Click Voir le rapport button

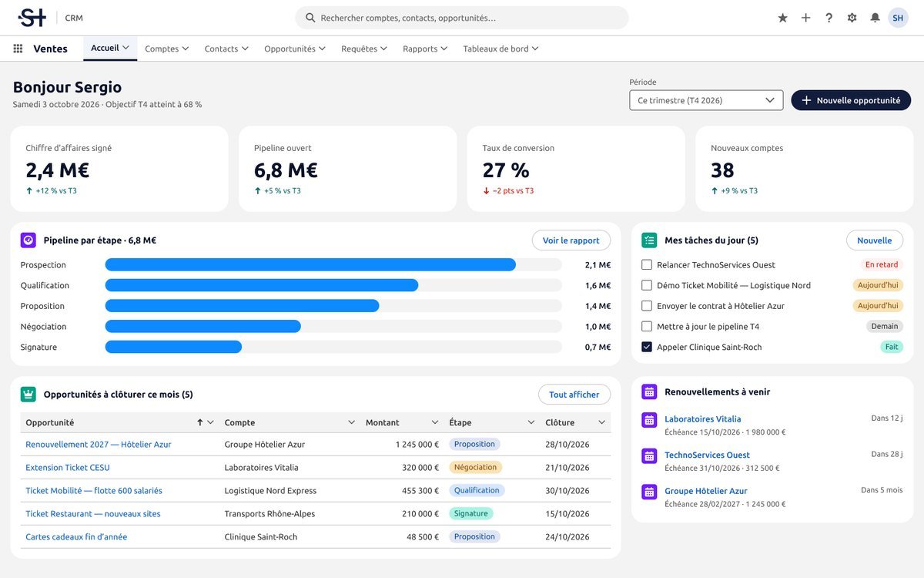click(571, 240)
